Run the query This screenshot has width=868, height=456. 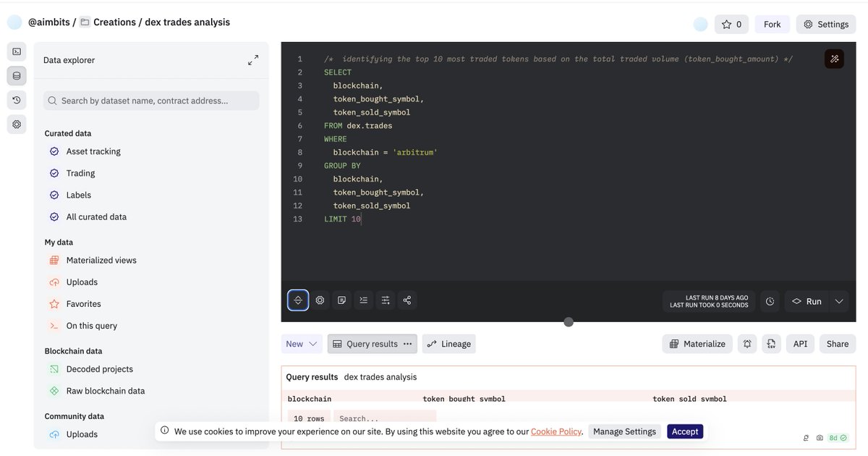coord(807,301)
